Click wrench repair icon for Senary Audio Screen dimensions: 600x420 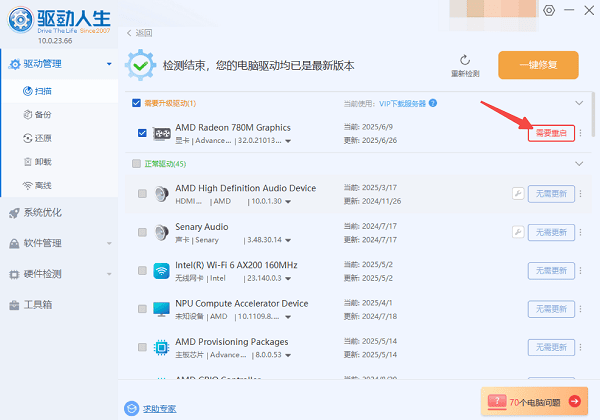click(x=518, y=232)
